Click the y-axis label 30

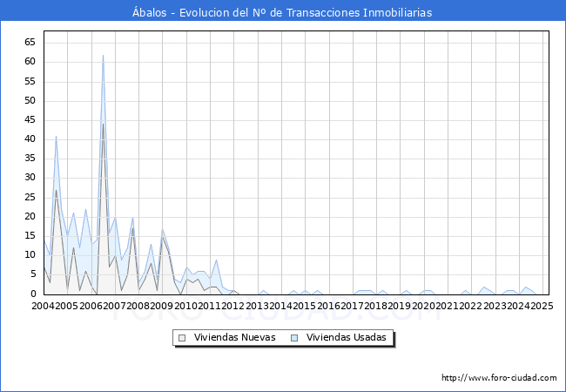pyautogui.click(x=30, y=177)
